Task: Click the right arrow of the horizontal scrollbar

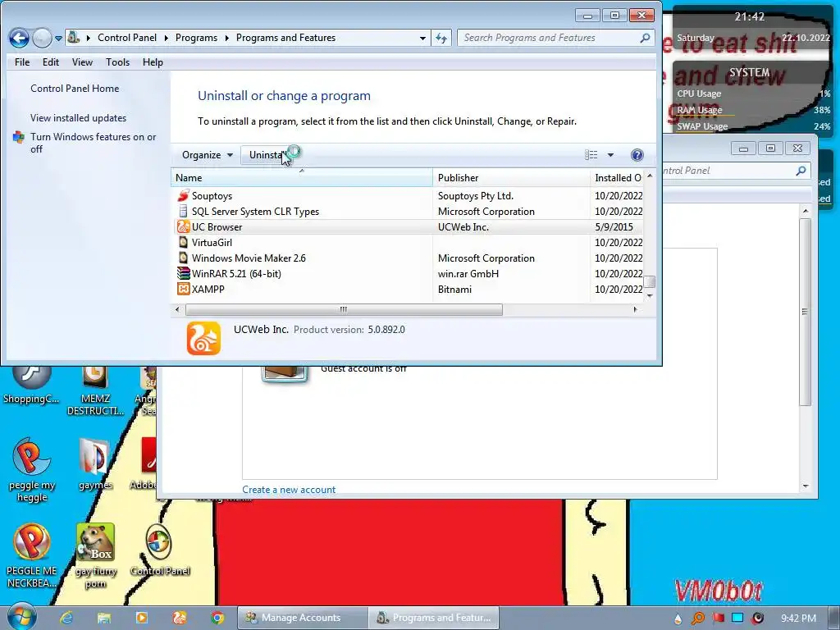Action: pyautogui.click(x=636, y=309)
